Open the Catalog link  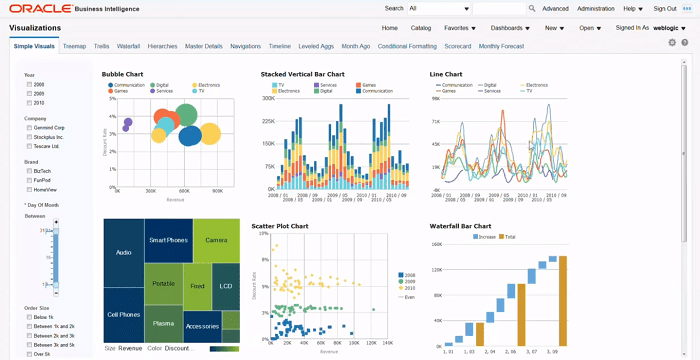(421, 28)
